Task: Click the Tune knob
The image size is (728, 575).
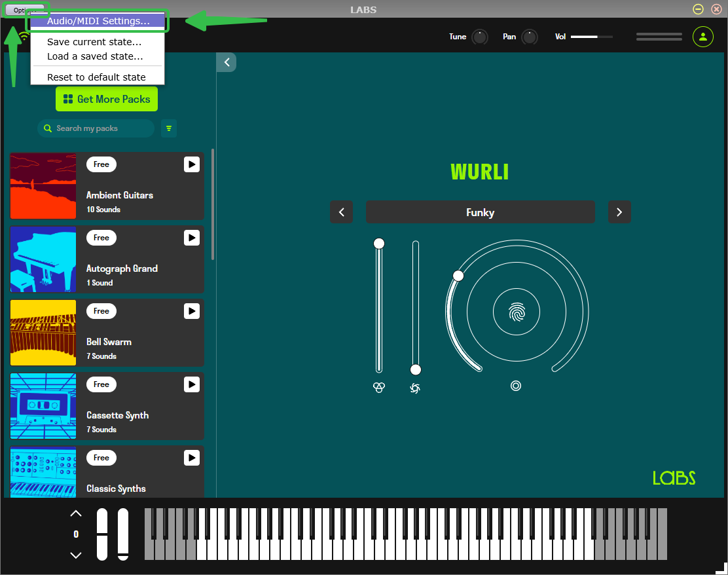Action: click(x=480, y=37)
